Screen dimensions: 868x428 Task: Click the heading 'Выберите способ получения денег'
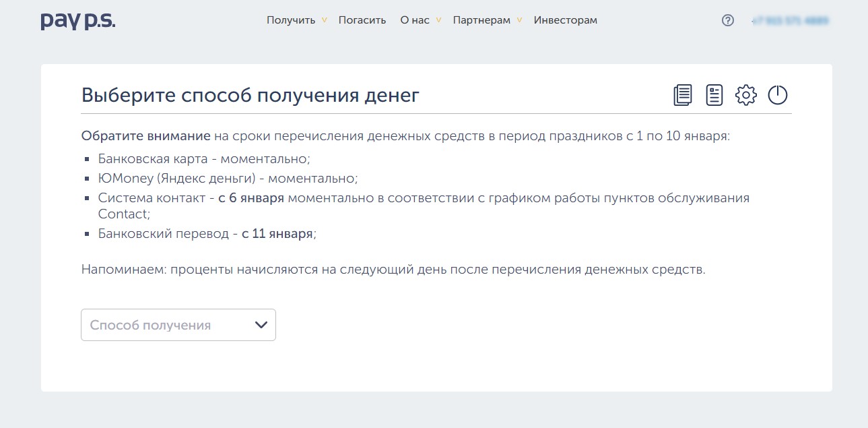click(251, 95)
